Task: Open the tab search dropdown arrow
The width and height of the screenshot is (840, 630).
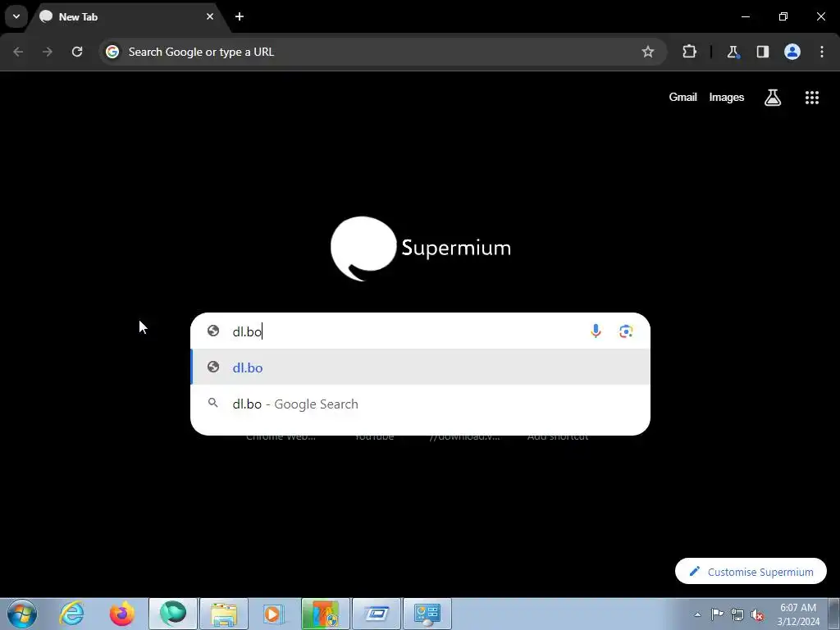Action: [x=16, y=16]
